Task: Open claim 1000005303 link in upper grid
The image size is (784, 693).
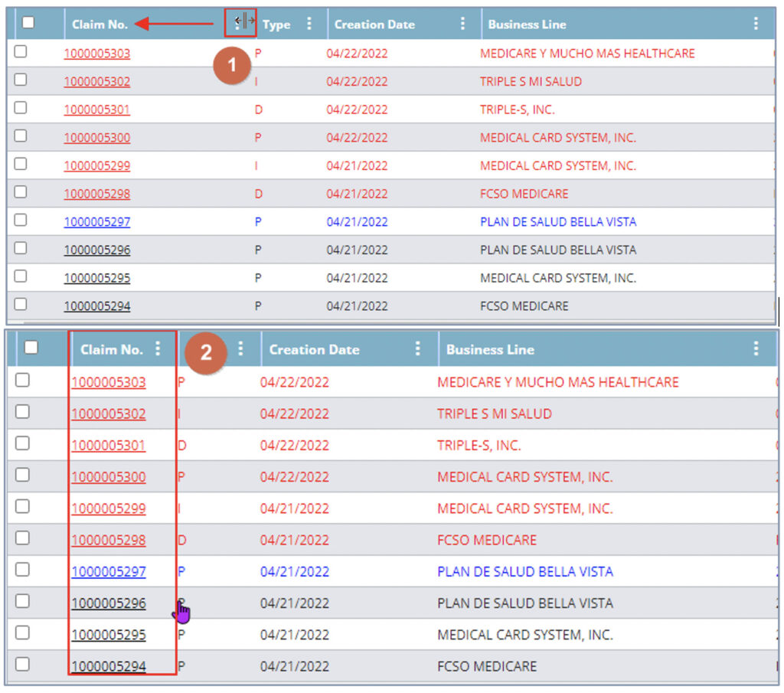Action: click(97, 54)
